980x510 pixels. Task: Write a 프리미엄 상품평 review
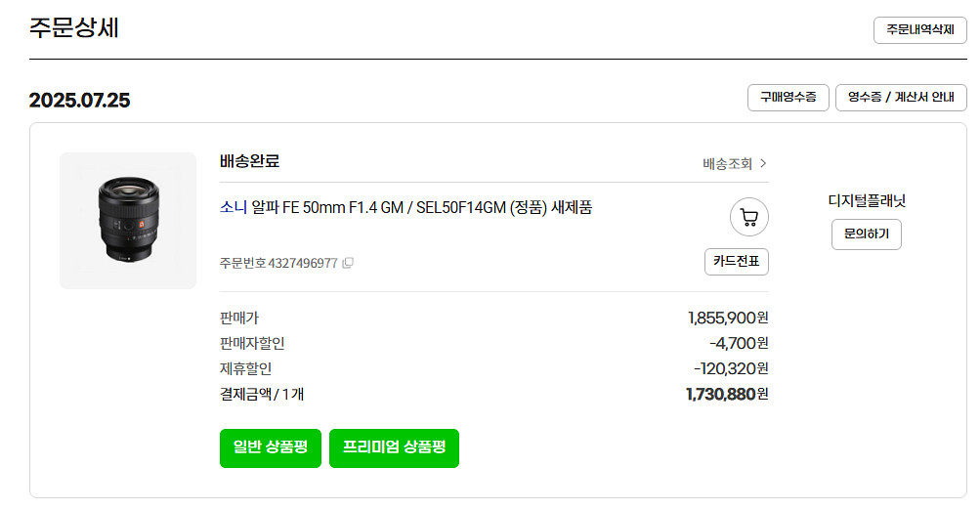click(394, 447)
